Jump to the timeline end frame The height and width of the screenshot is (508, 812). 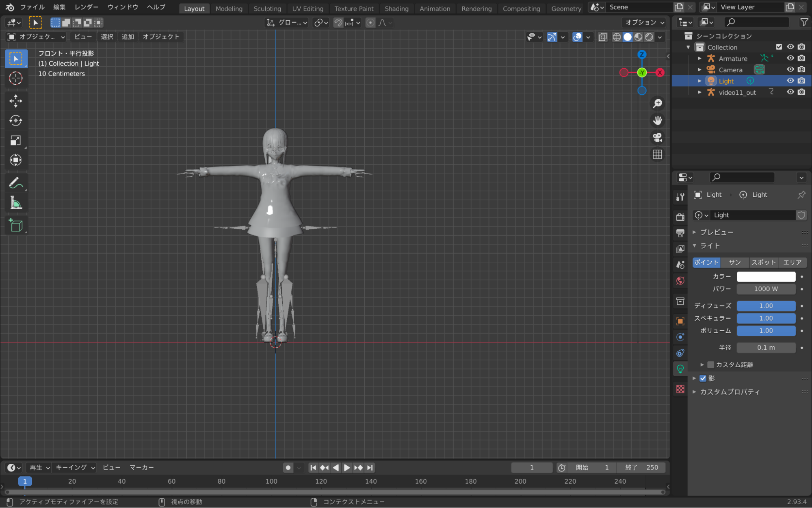click(370, 468)
